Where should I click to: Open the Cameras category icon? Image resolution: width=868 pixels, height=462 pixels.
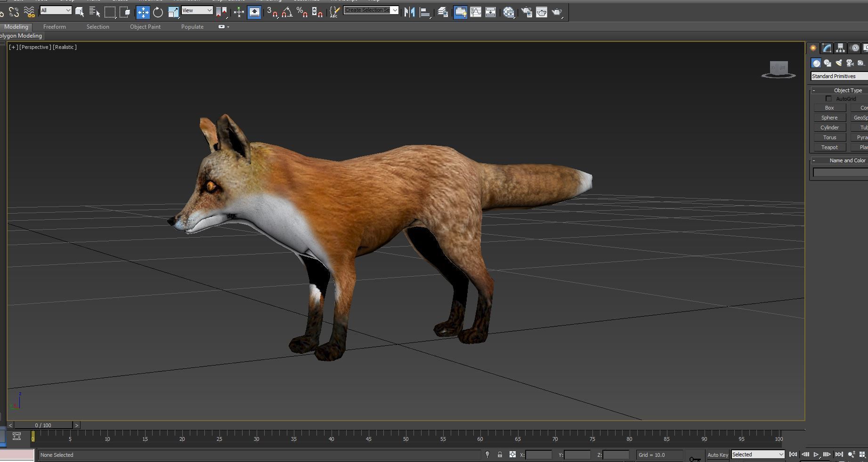coord(850,63)
